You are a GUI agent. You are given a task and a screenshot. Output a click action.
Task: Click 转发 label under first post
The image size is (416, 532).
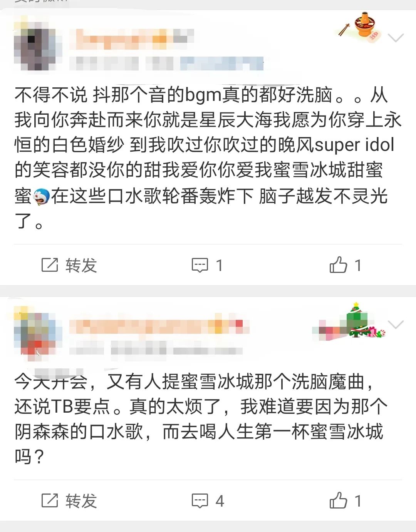81,265
